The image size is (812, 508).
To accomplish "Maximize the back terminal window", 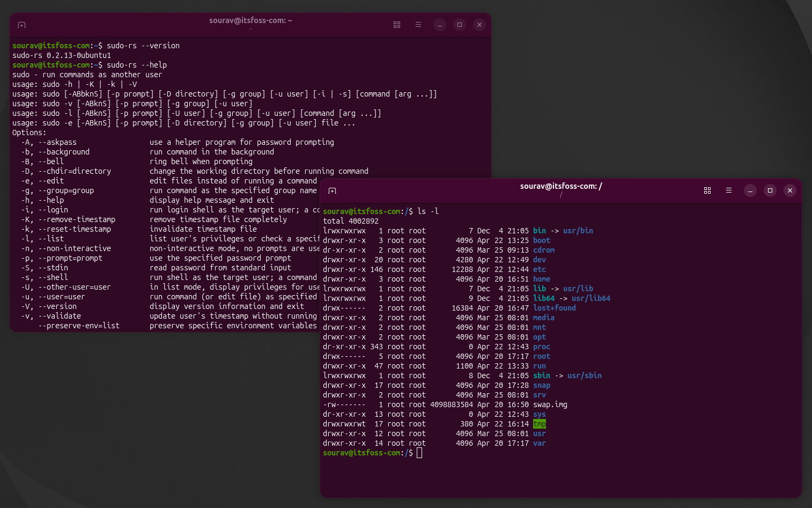I will 460,25.
